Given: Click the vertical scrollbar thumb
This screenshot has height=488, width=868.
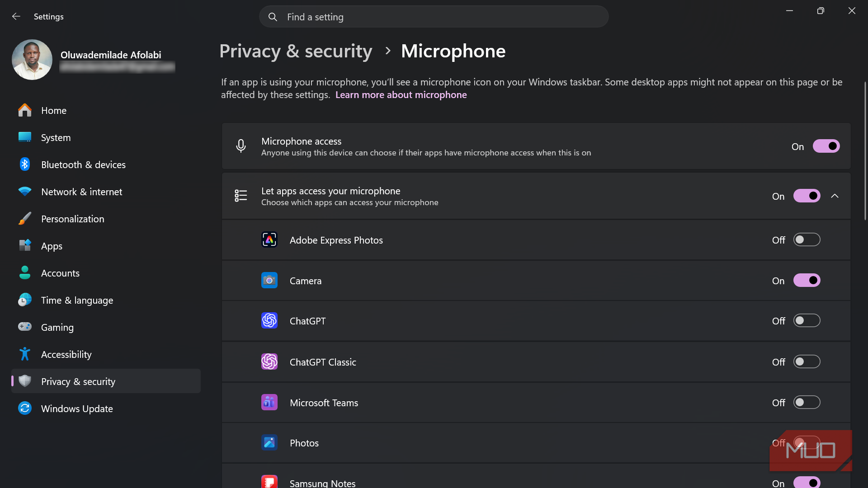Looking at the screenshot, I should [864, 151].
